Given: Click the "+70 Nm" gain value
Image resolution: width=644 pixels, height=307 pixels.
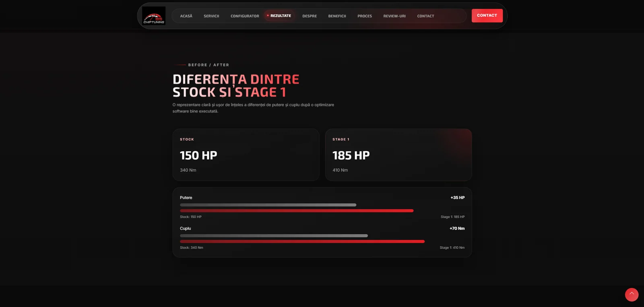Looking at the screenshot, I should (457, 229).
